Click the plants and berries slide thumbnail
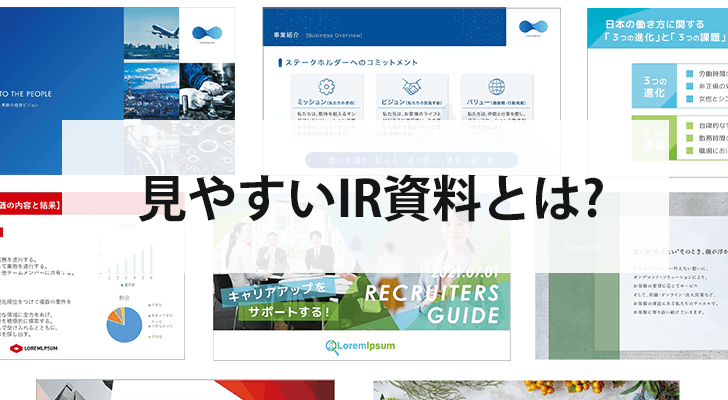The image size is (728, 400). tap(526, 390)
